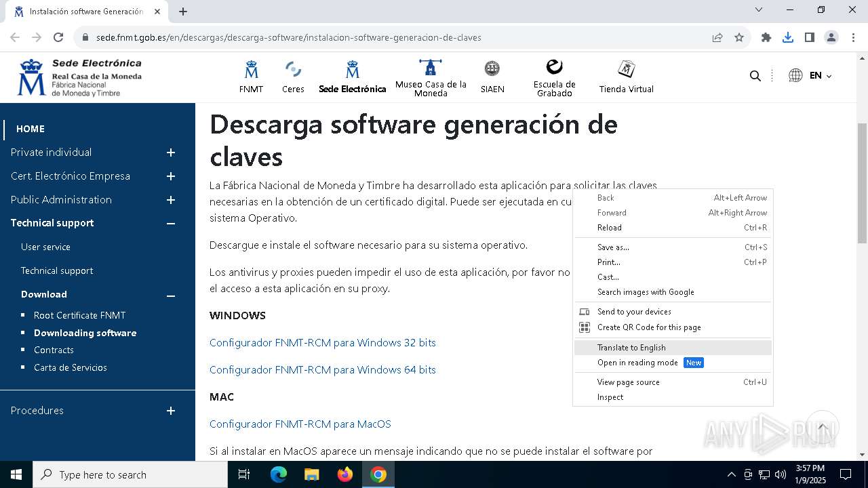The width and height of the screenshot is (868, 488).
Task: Open the tab search chevron
Action: (759, 10)
